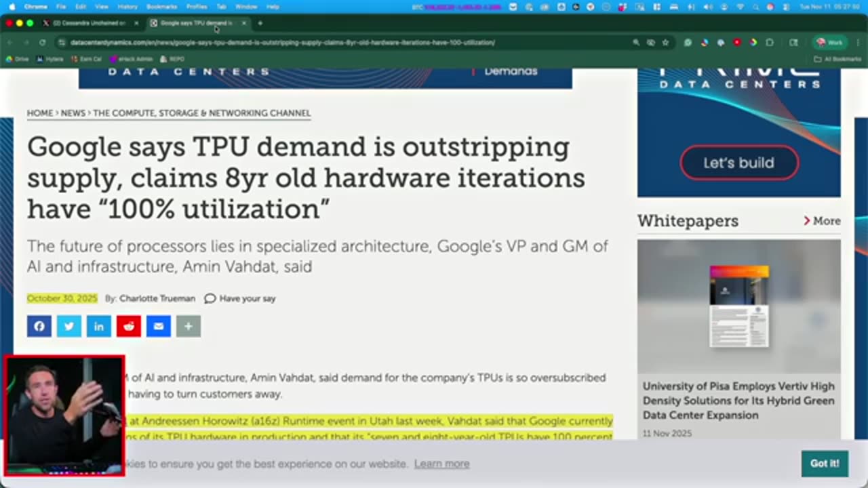Open Chrome side panel icon

click(x=793, y=42)
